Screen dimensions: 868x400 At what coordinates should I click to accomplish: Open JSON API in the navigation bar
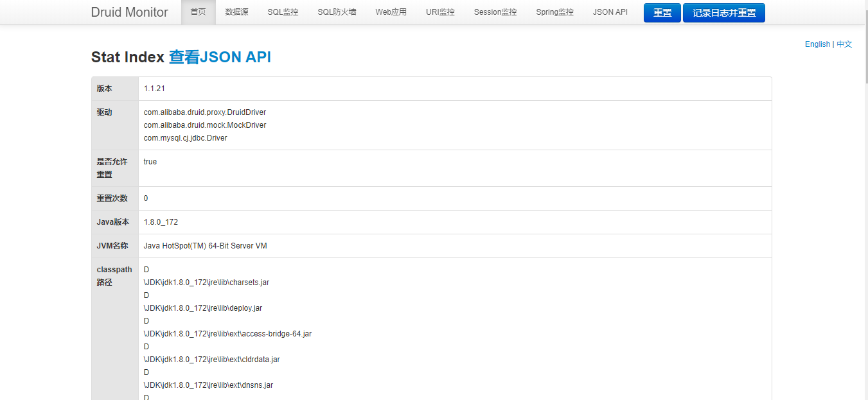(x=610, y=12)
